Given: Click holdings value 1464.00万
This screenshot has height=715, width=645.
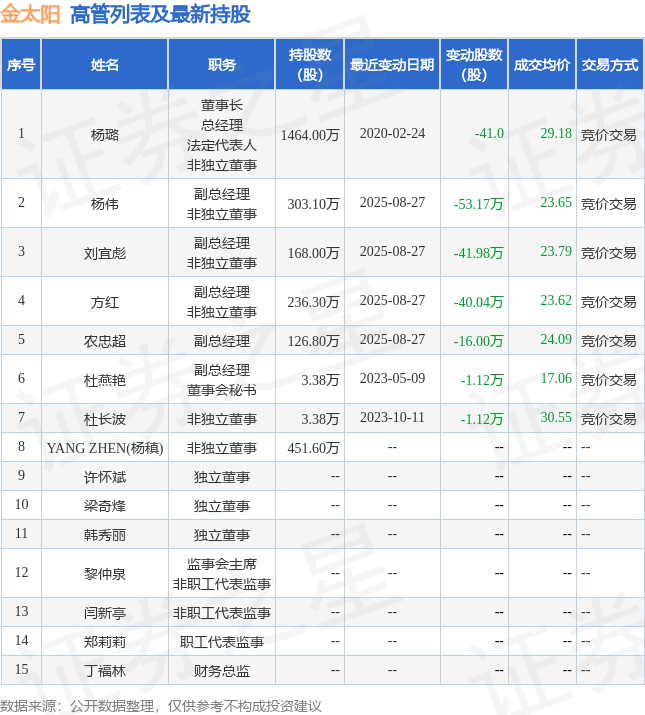Looking at the screenshot, I should 310,135.
